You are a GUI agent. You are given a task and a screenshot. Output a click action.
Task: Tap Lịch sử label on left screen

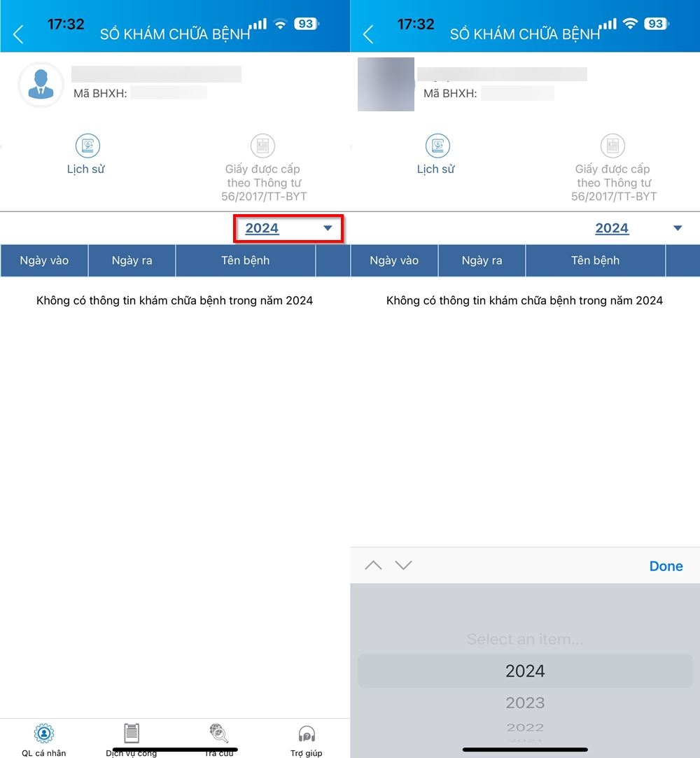[x=85, y=169]
